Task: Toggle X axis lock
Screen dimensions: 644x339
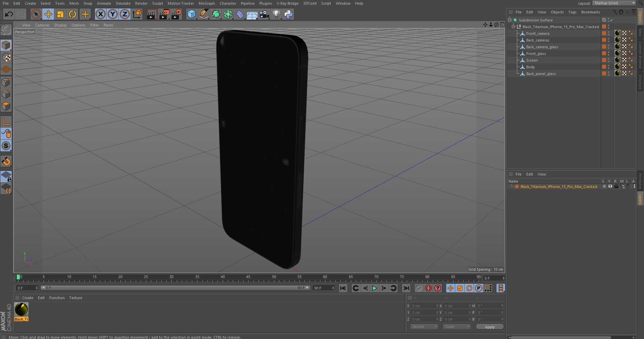Action: tap(100, 14)
